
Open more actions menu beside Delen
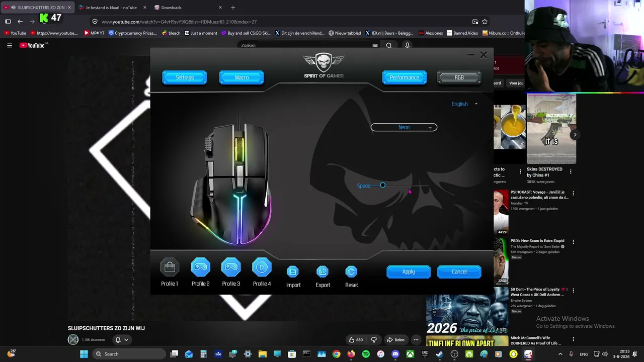[x=416, y=340]
